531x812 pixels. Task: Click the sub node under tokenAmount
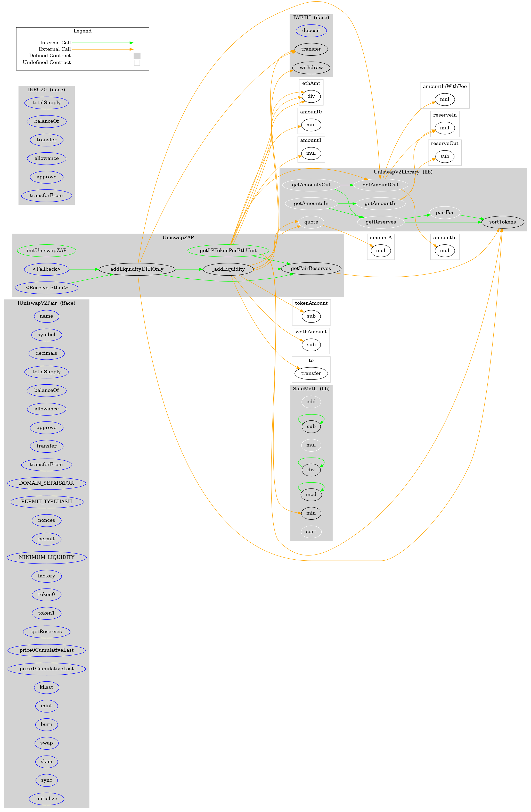coord(311,316)
